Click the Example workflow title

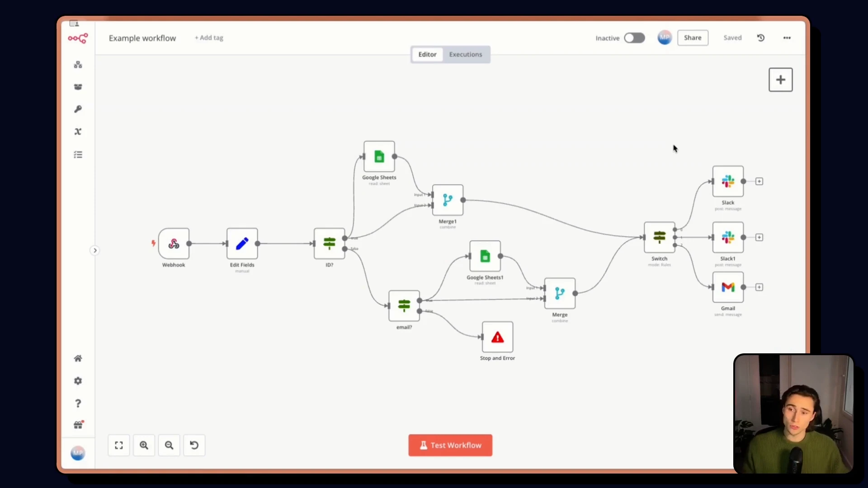[x=142, y=38]
